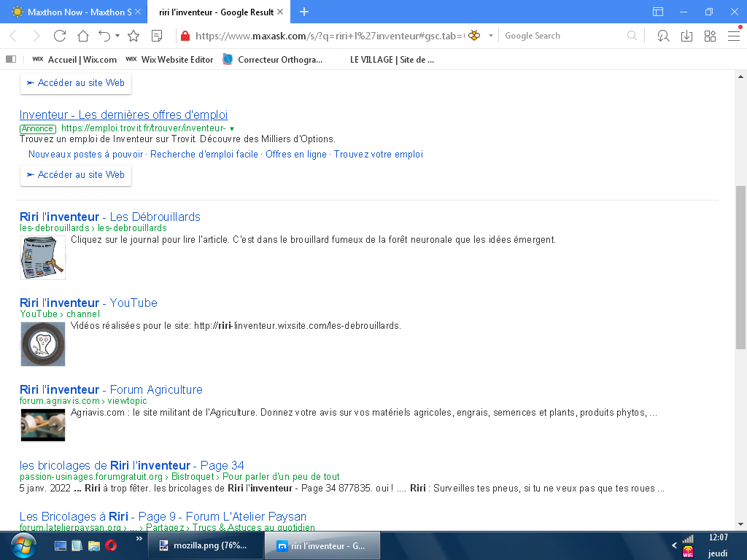Open Riri l'inventeur - Les Débrouillards result

110,217
